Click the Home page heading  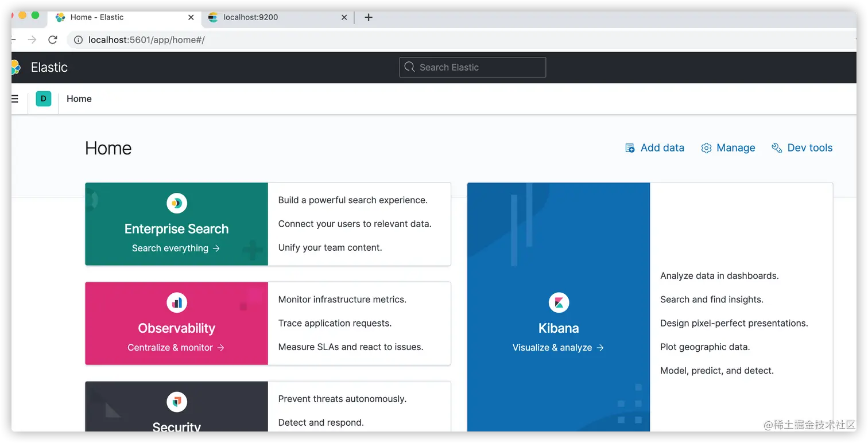point(108,149)
